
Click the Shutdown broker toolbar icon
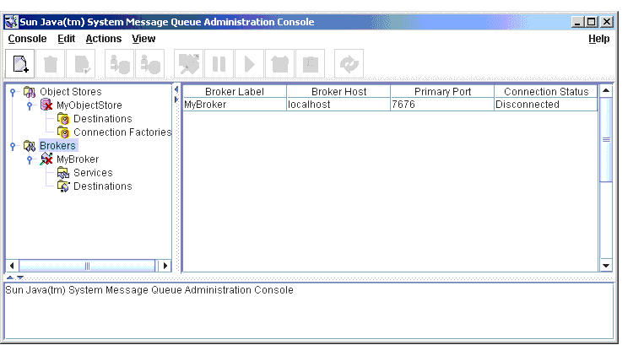click(x=279, y=64)
